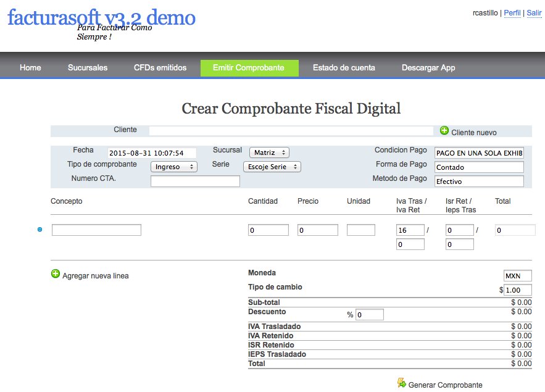
Task: Click the Generar Comprobante text link
Action: pos(445,385)
